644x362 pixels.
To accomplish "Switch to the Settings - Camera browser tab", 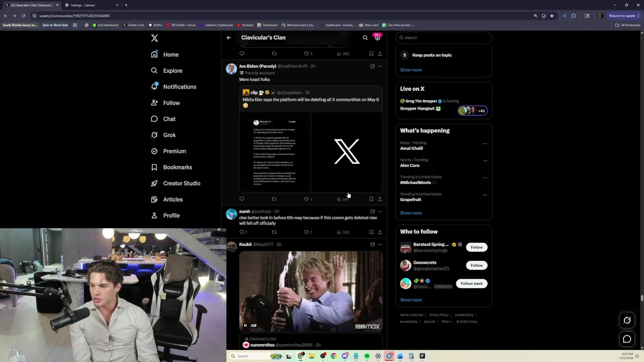I will point(92,5).
